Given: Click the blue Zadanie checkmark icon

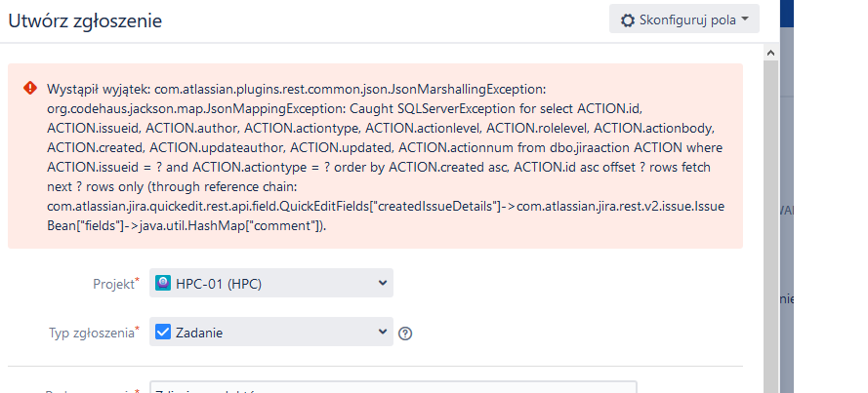Looking at the screenshot, I should [x=163, y=332].
